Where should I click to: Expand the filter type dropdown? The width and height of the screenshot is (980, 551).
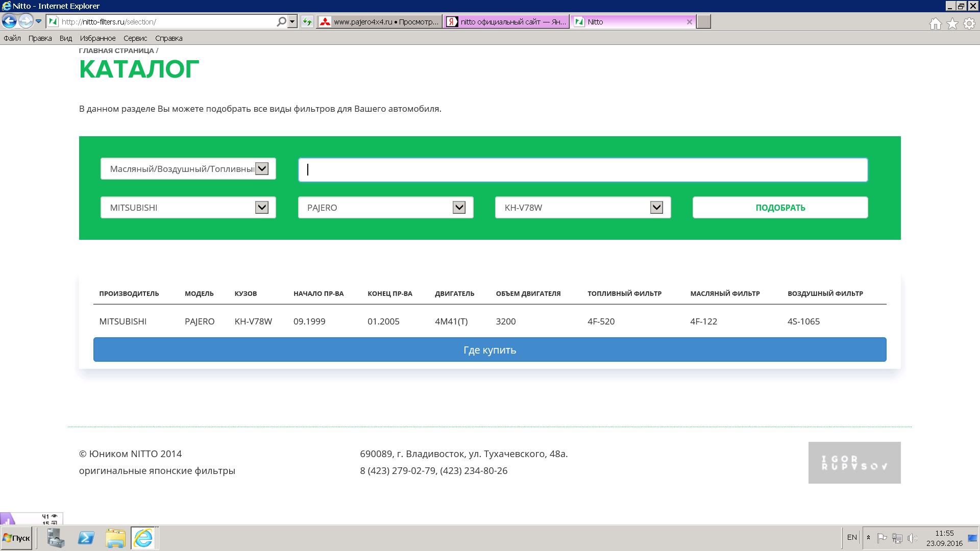pos(261,169)
